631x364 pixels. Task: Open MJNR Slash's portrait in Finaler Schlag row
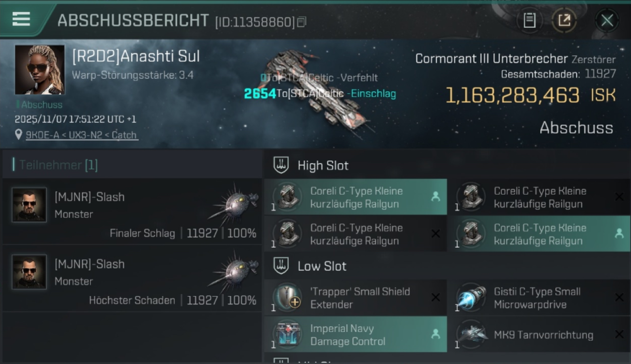click(x=29, y=205)
